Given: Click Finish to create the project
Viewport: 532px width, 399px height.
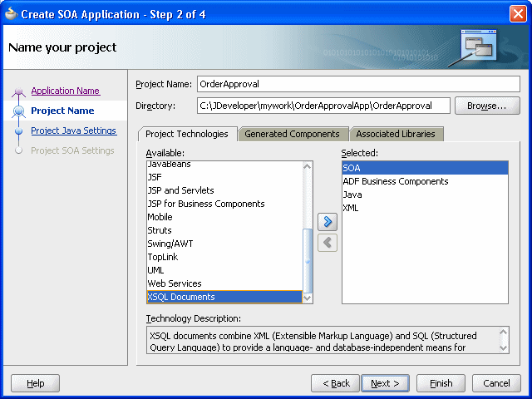Looking at the screenshot, I should [441, 383].
